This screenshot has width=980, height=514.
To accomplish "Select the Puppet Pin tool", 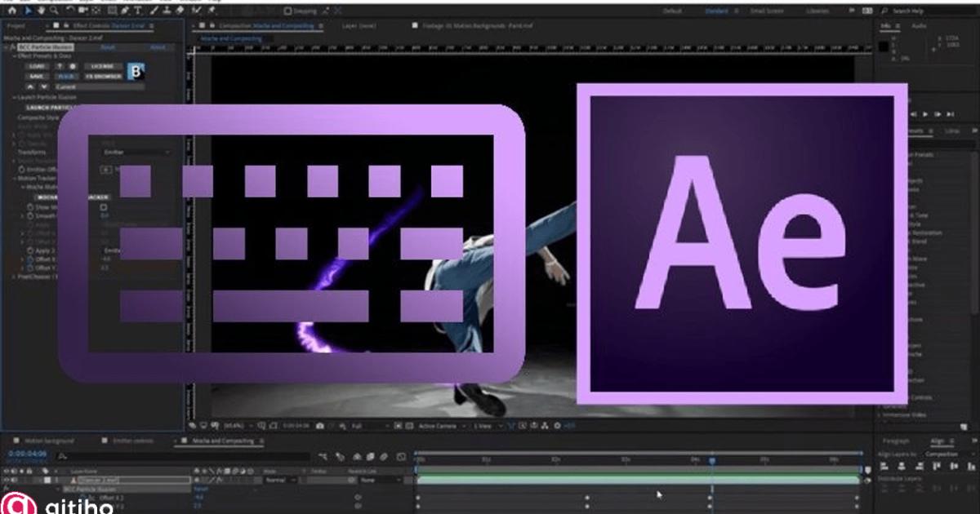I will tap(212, 11).
